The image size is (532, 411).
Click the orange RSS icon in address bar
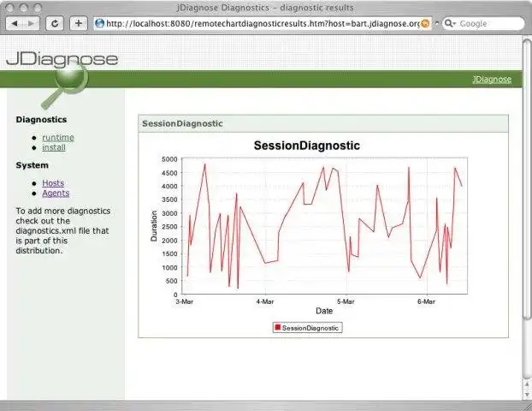pos(425,23)
